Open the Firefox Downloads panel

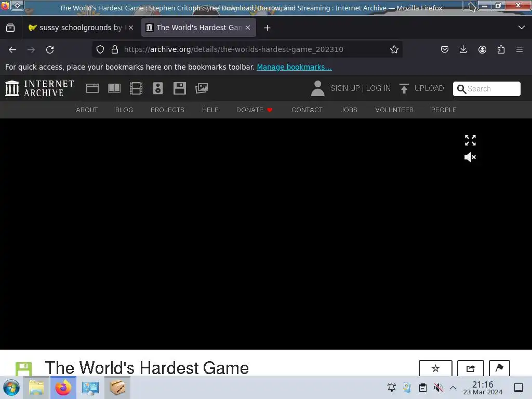click(463, 49)
